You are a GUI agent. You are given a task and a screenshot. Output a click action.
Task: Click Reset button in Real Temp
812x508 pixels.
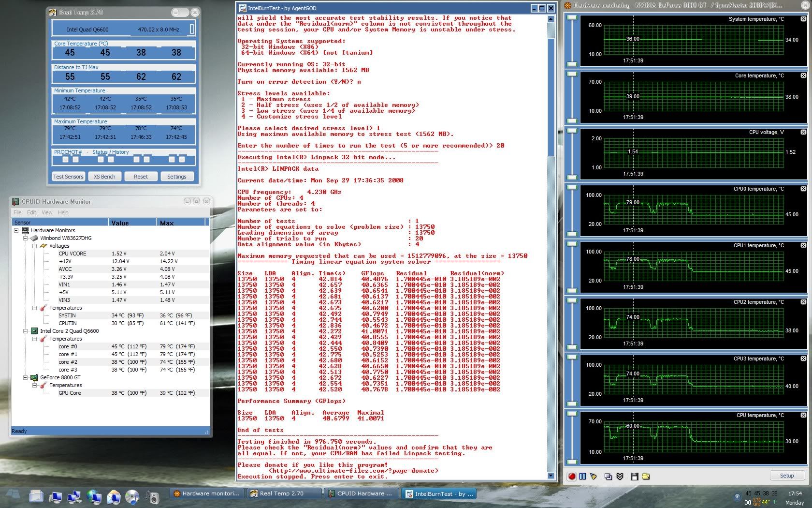[x=141, y=177]
